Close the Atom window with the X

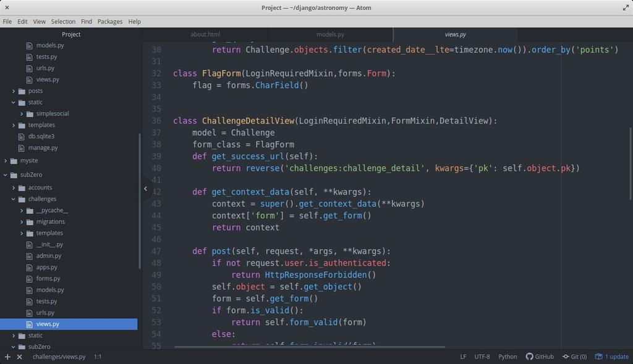7,7
